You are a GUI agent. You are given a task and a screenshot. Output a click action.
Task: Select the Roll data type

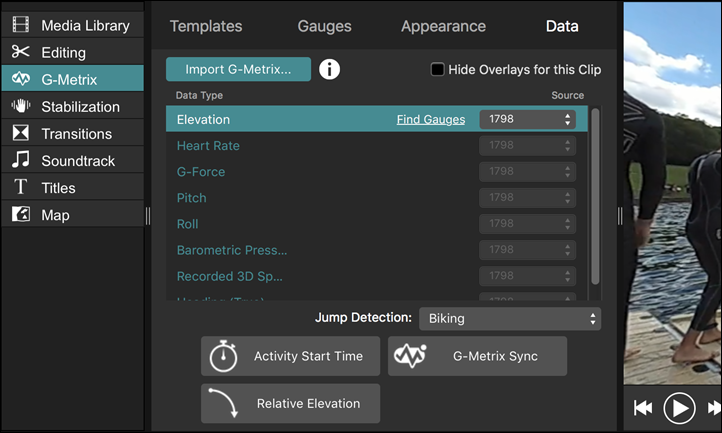click(x=187, y=224)
